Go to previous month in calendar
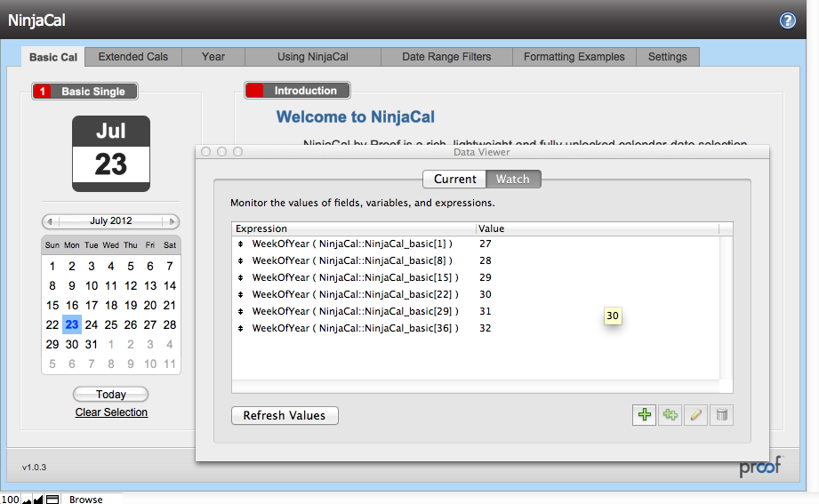The image size is (819, 504). point(50,221)
